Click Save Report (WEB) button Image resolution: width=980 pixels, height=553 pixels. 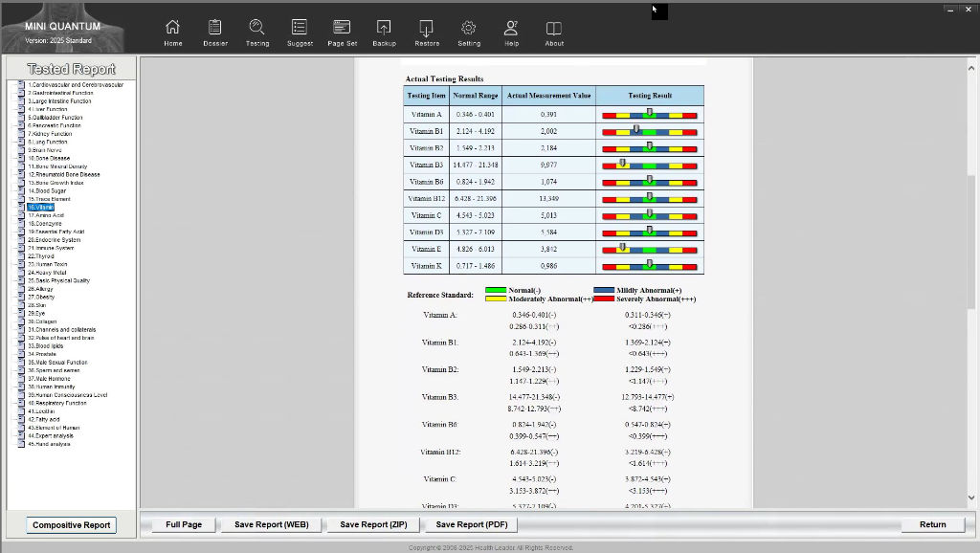click(271, 524)
